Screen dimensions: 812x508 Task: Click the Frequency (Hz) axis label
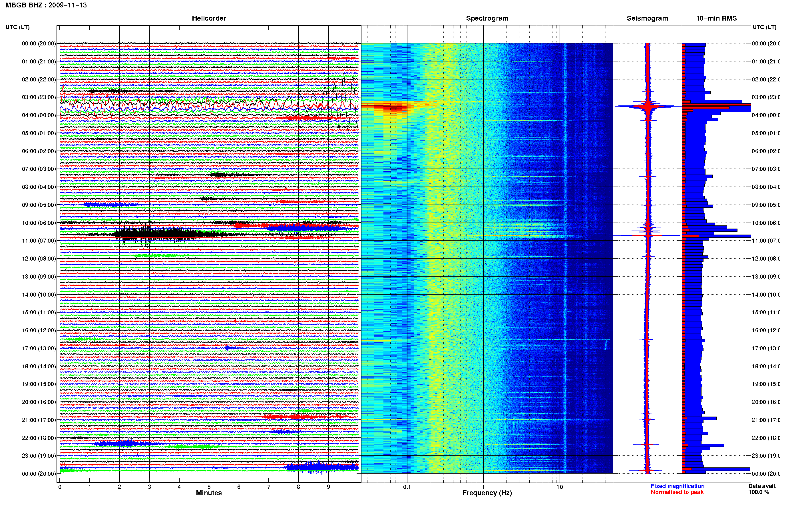click(x=487, y=493)
